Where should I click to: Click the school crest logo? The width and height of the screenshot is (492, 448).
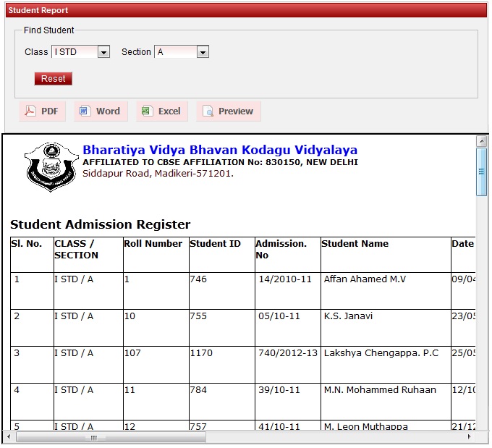click(x=50, y=166)
